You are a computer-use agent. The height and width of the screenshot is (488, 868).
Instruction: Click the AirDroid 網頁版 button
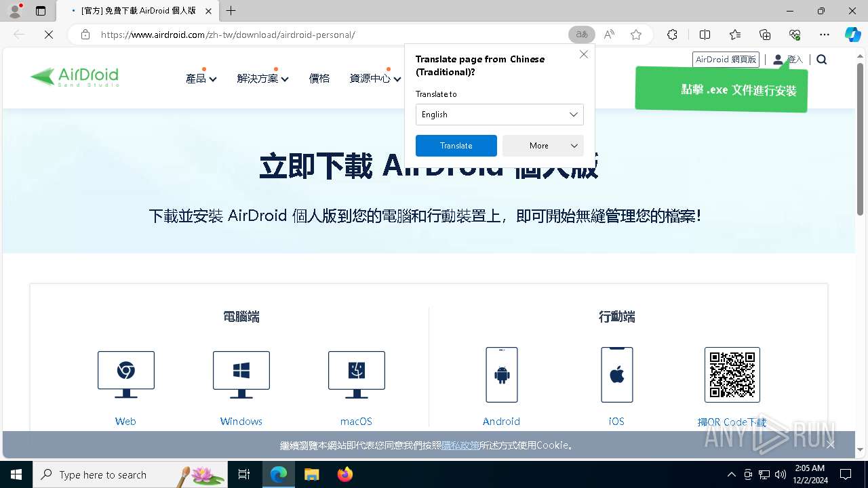click(726, 60)
